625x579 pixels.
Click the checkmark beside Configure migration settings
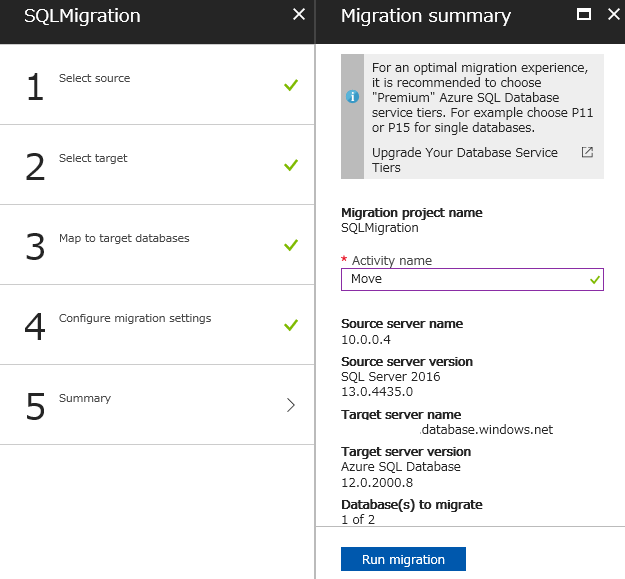coord(291,325)
